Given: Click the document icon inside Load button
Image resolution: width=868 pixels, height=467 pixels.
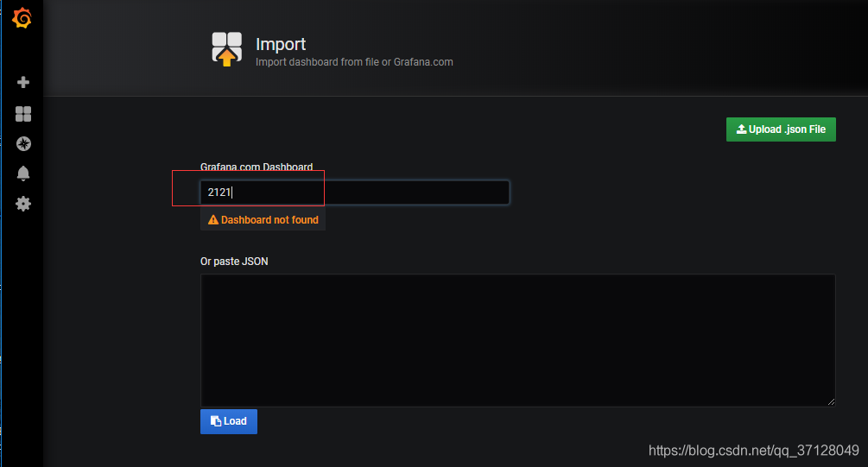Looking at the screenshot, I should click(x=216, y=421).
